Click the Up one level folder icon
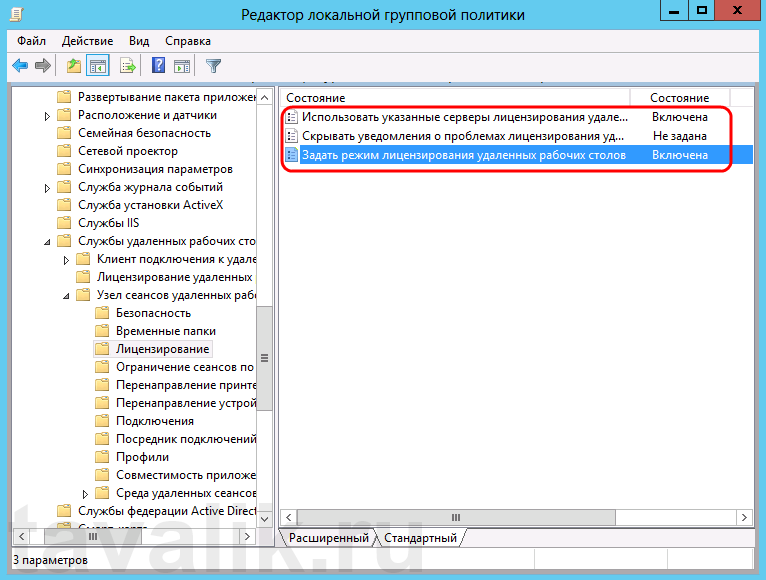 (73, 66)
